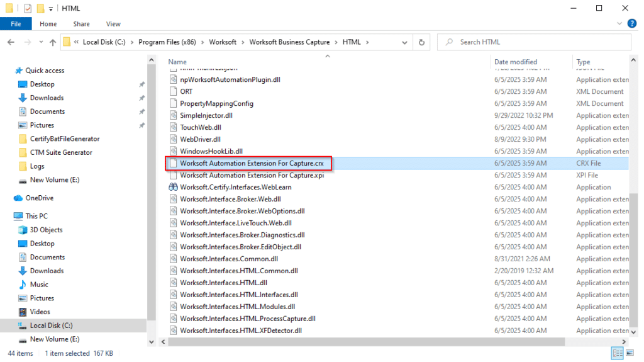Viewport: 644px width, 362px height.
Task: Select This PC in navigation pane
Action: (36, 216)
